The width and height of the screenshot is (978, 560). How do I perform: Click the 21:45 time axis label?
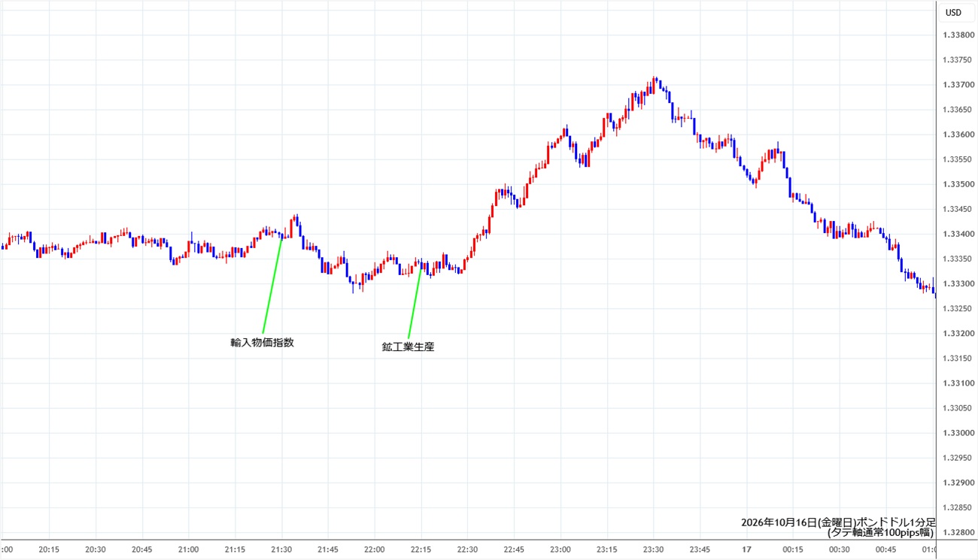point(328,549)
